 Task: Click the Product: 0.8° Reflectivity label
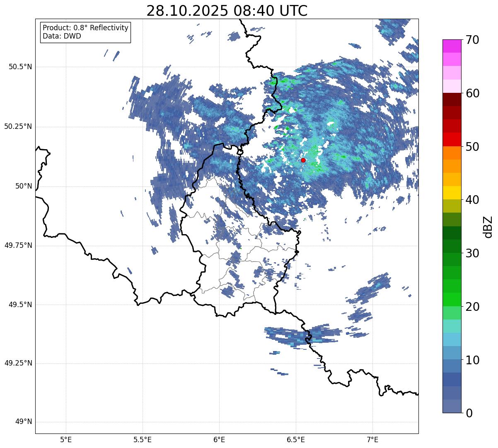click(x=86, y=28)
